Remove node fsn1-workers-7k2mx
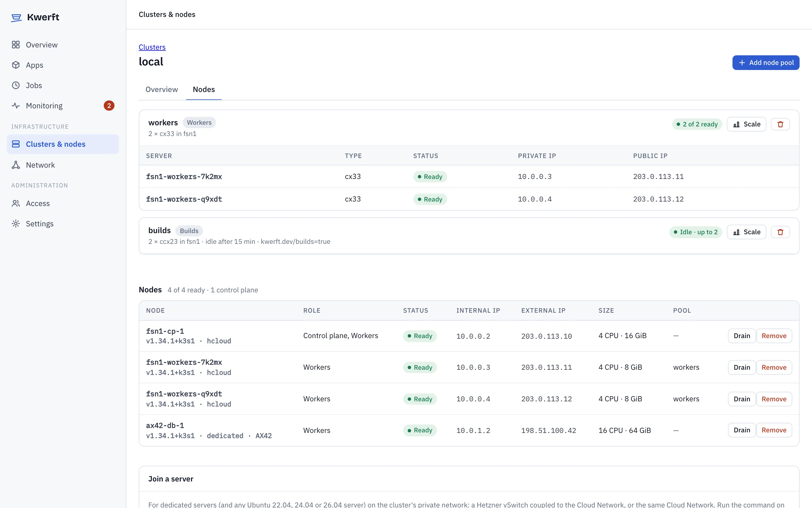 (774, 367)
